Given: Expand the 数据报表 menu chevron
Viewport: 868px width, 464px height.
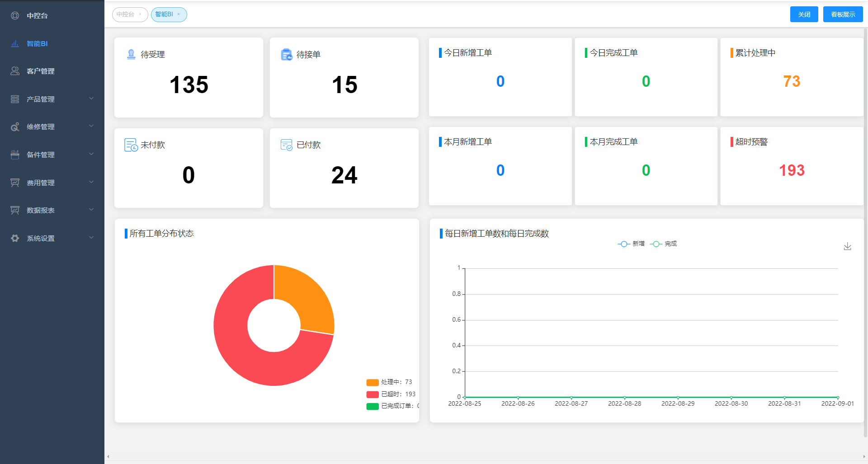Looking at the screenshot, I should point(91,210).
